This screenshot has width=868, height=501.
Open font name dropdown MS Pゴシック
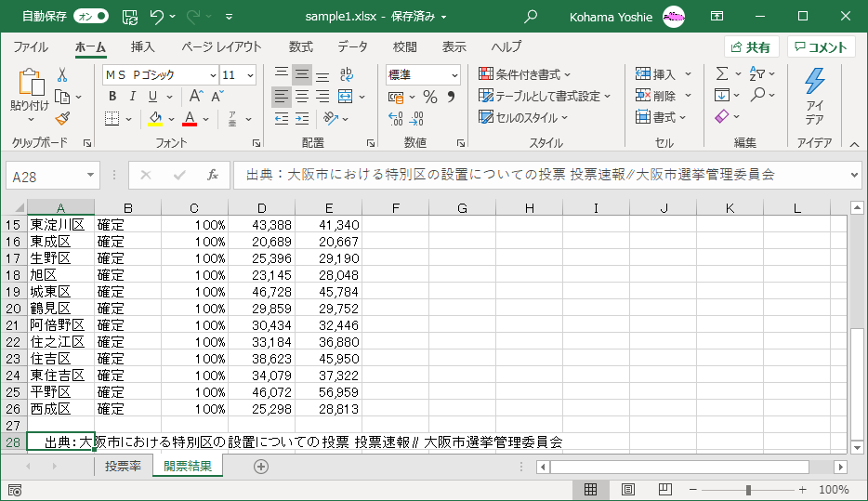click(213, 74)
